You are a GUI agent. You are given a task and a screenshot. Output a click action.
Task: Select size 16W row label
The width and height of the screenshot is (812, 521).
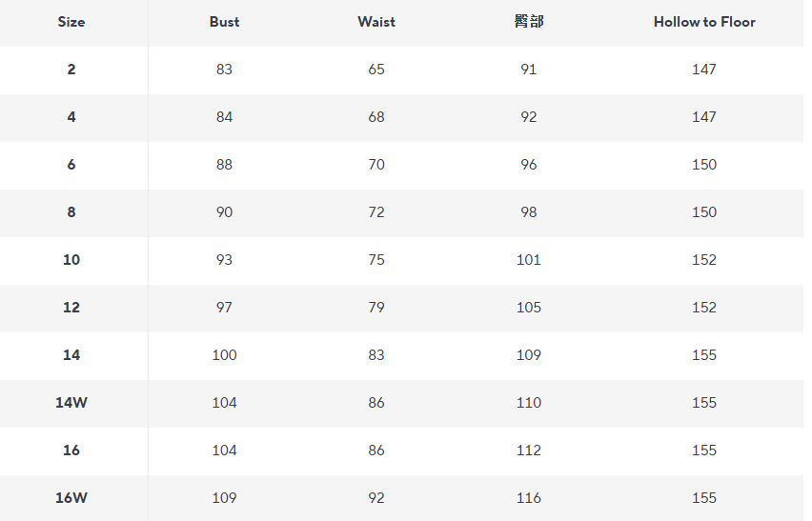71,498
